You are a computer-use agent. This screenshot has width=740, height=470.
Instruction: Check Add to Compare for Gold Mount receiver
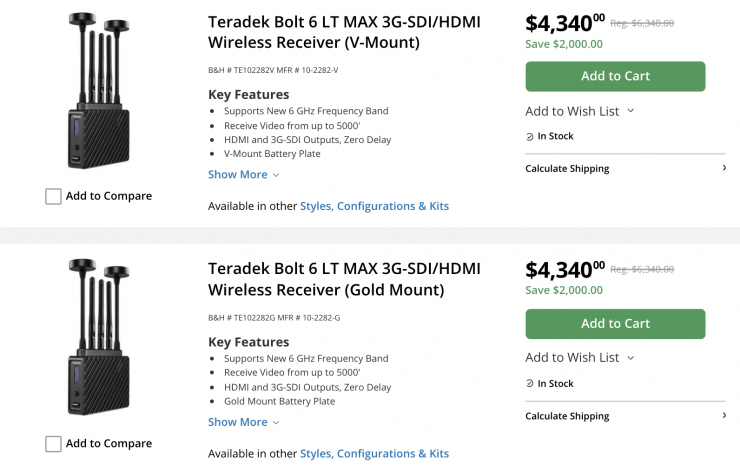[53, 444]
